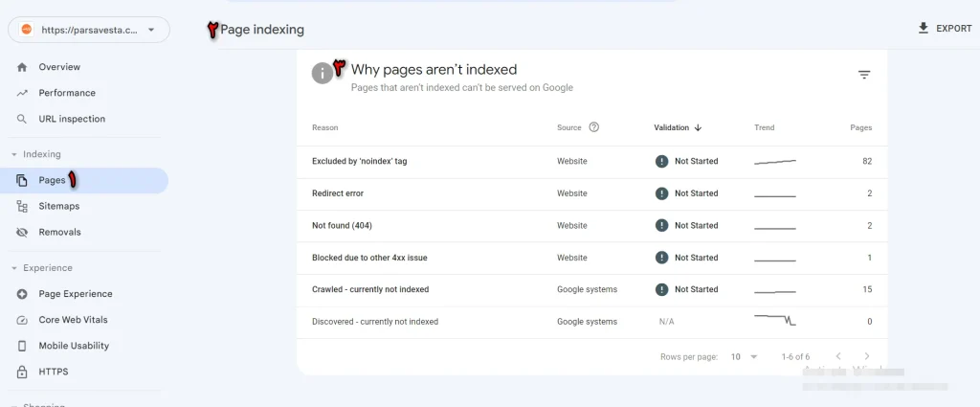Click the URL inspection magnifier icon
The image size is (980, 407).
pos(22,119)
